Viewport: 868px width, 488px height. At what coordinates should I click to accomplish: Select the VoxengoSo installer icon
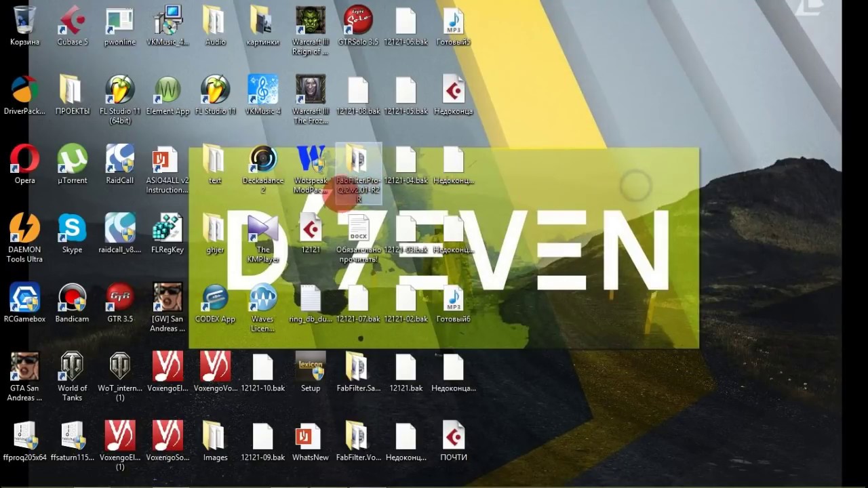(167, 441)
